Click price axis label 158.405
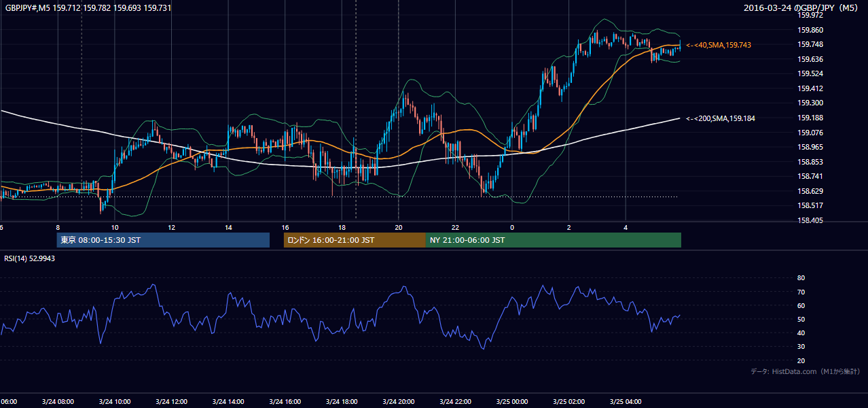The width and height of the screenshot is (868, 408). [x=810, y=220]
